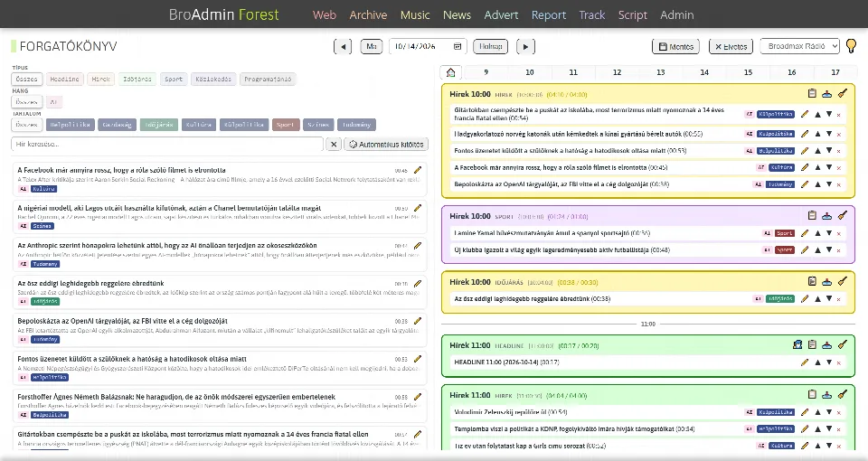Move down the norvég katonák news item
Viewport: 868px width, 461px height.
click(x=829, y=134)
